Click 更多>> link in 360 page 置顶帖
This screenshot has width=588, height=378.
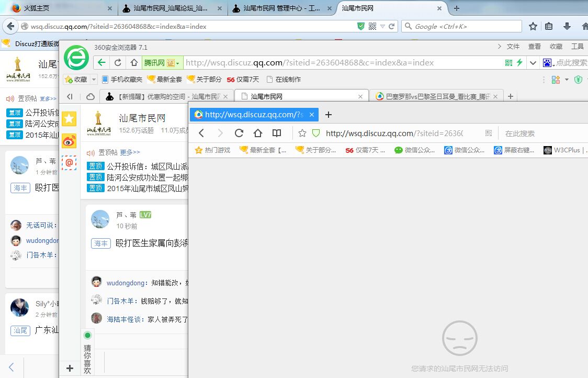[130, 152]
